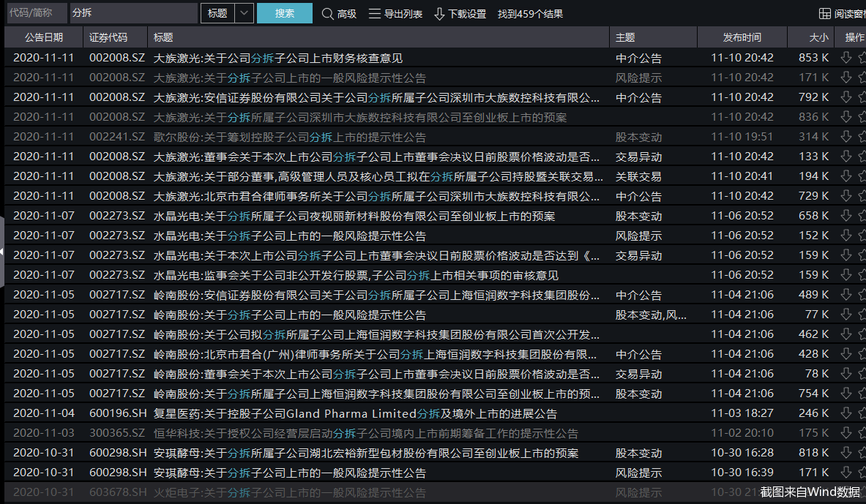Sort by 公告日期 column header
Screen dimensions: 866x504
coord(44,37)
